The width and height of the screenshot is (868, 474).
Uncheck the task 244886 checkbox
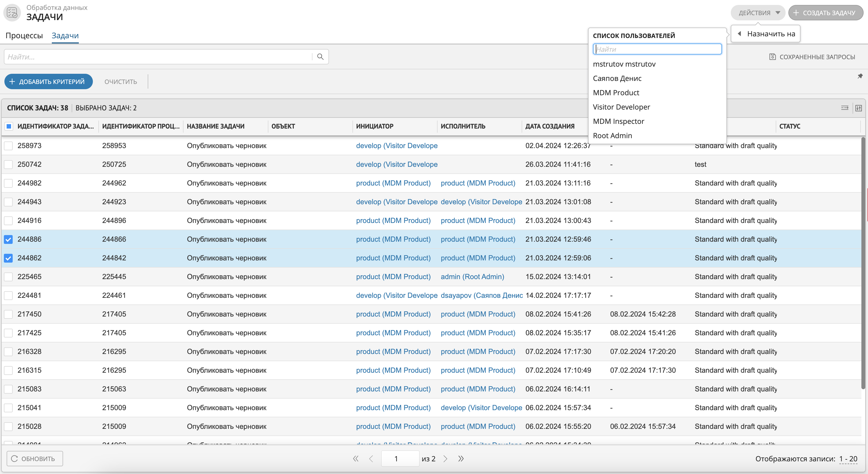(x=9, y=239)
